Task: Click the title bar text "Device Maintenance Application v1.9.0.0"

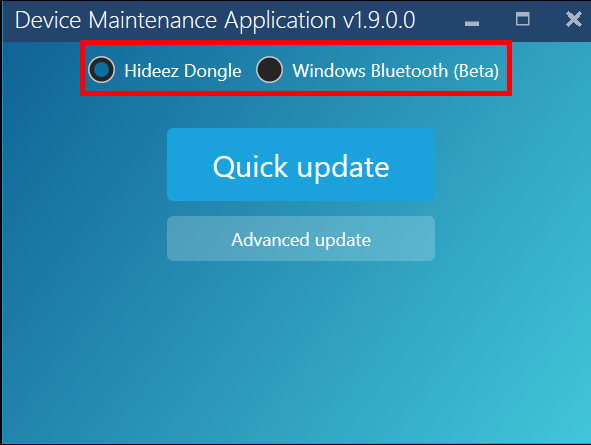Action: pos(215,20)
